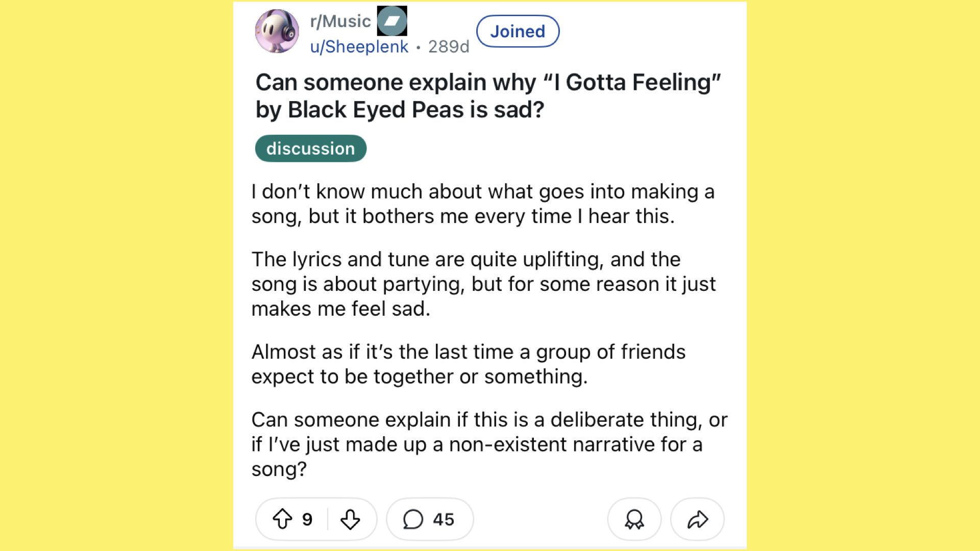The height and width of the screenshot is (551, 980).
Task: Click the 289d post timestamp
Action: 449,47
